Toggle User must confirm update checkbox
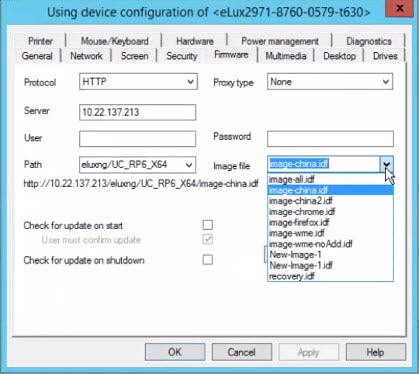This screenshot has width=419, height=374. (208, 239)
